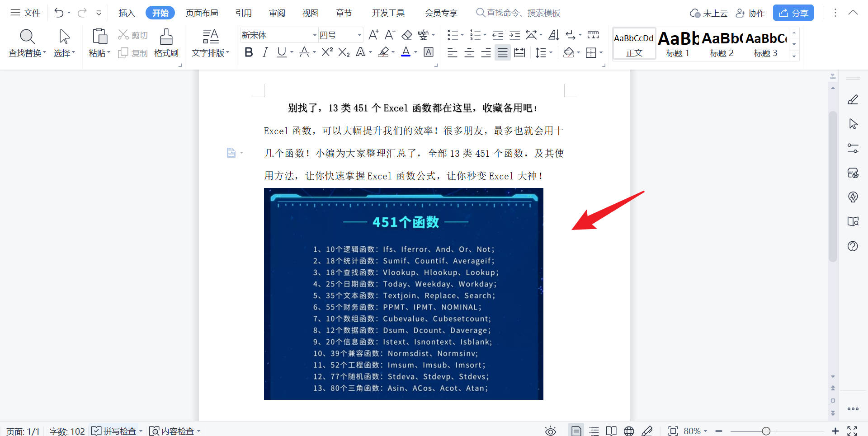This screenshot has width=868, height=436.
Task: Toggle show/hide paragraph marks
Action: tap(571, 35)
